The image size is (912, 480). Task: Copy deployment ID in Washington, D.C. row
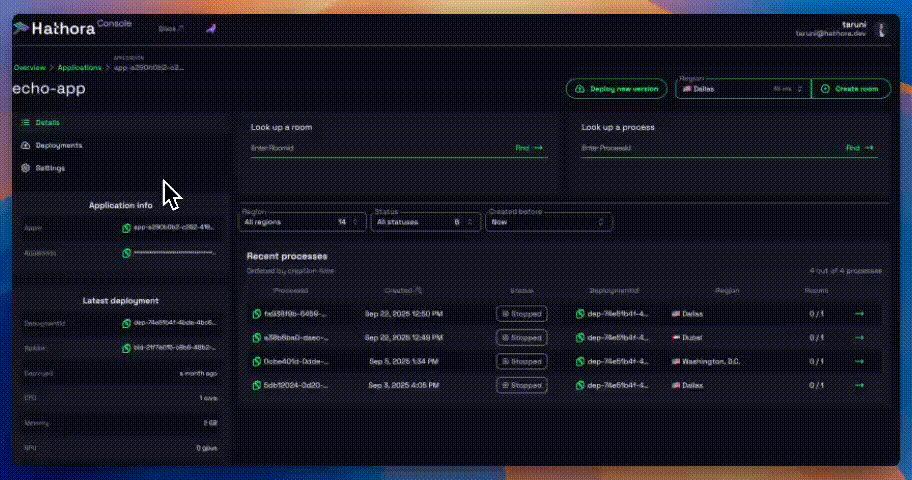click(580, 362)
